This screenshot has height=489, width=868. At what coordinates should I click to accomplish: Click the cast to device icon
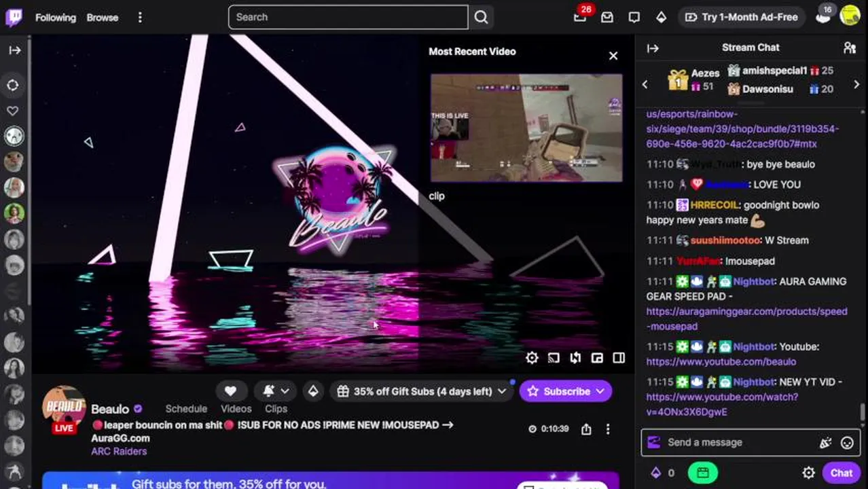[554, 358]
